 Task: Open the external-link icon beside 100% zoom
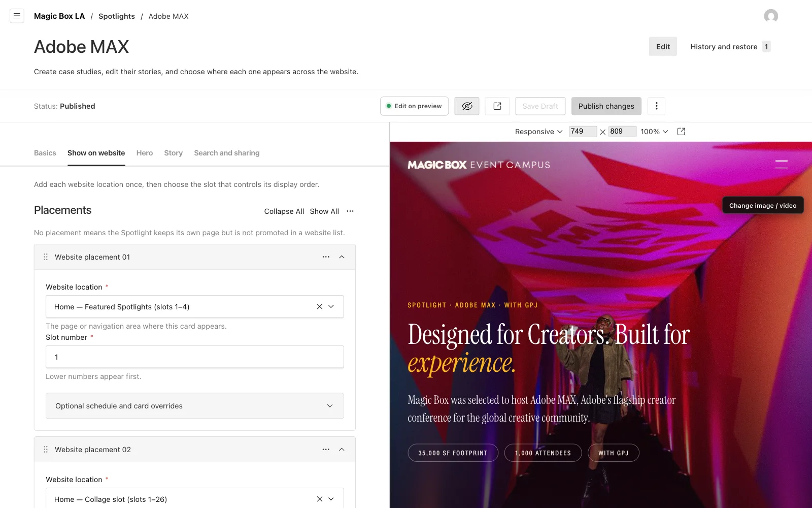click(681, 132)
